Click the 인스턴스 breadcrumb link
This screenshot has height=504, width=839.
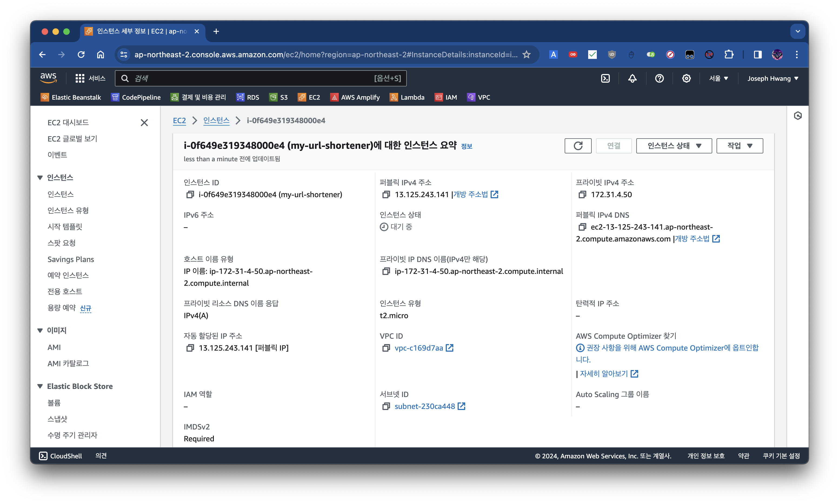tap(216, 120)
